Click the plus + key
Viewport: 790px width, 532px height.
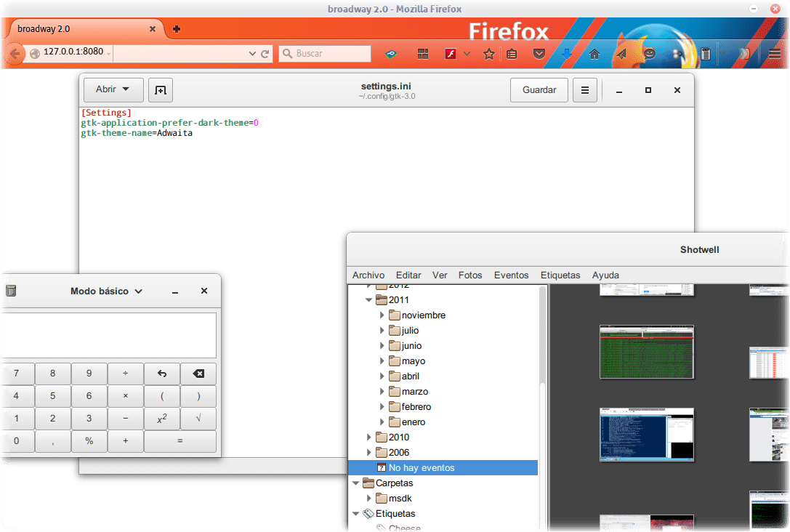126,441
